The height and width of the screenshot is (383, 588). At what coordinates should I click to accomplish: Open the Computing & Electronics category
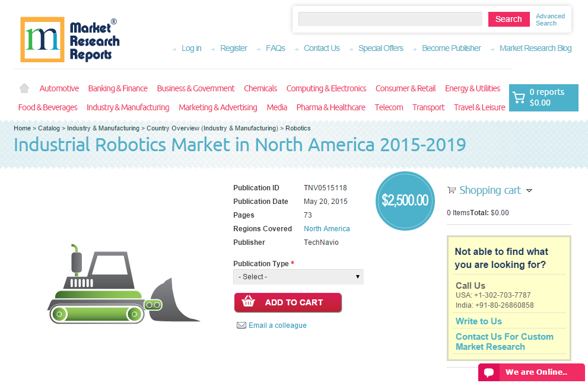326,88
